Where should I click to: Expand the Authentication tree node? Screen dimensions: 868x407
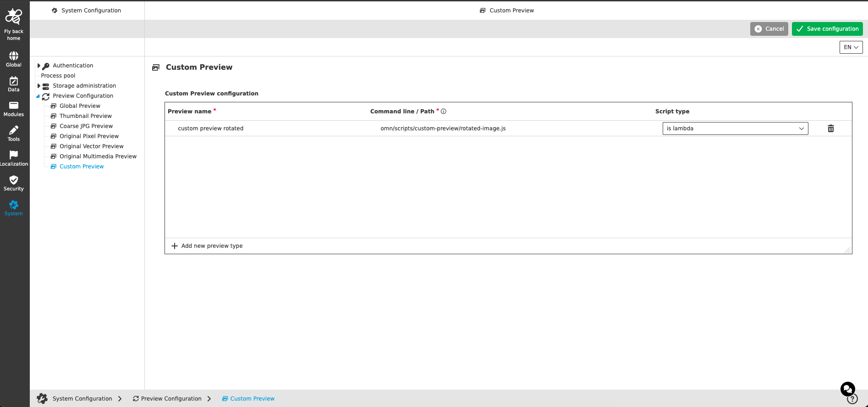[x=39, y=66]
